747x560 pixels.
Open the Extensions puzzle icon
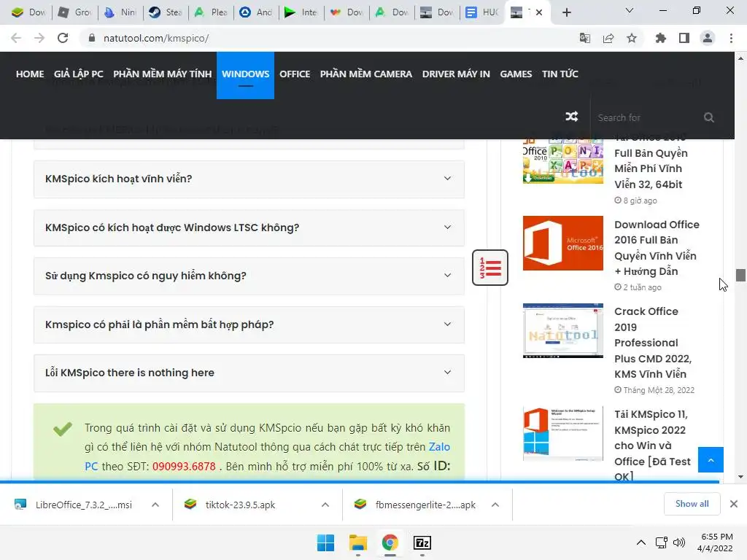tap(661, 38)
